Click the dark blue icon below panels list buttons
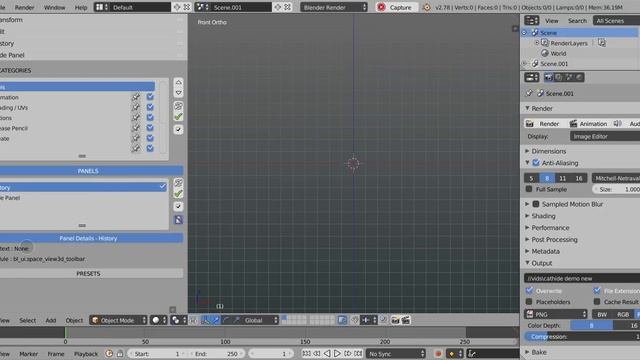 [178, 220]
